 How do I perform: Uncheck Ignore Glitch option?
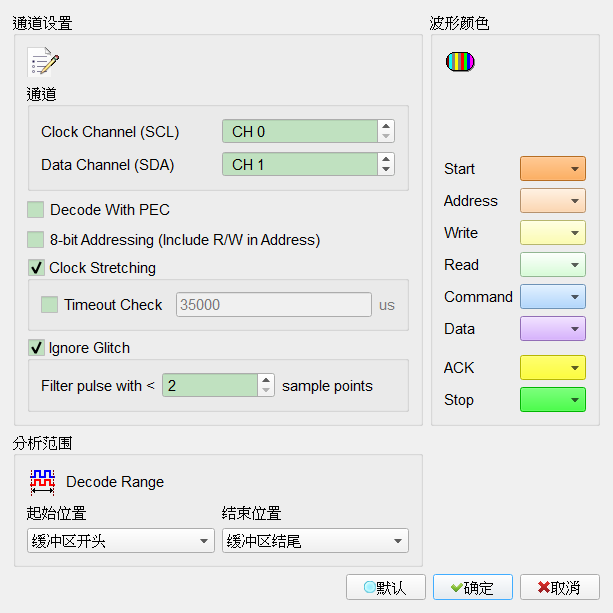[x=36, y=348]
